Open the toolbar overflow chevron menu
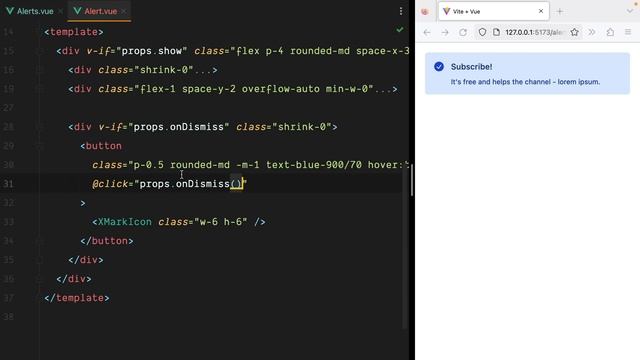This screenshot has height=360, width=640. [592, 32]
